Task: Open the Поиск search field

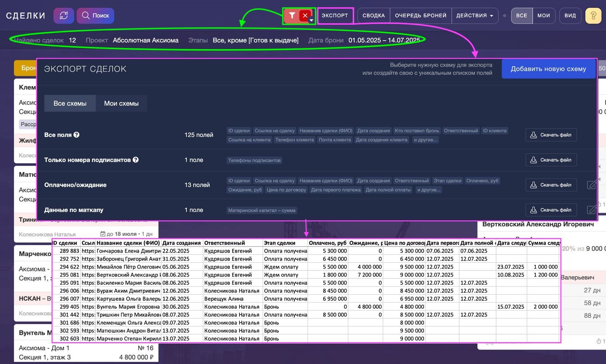Action: (95, 16)
